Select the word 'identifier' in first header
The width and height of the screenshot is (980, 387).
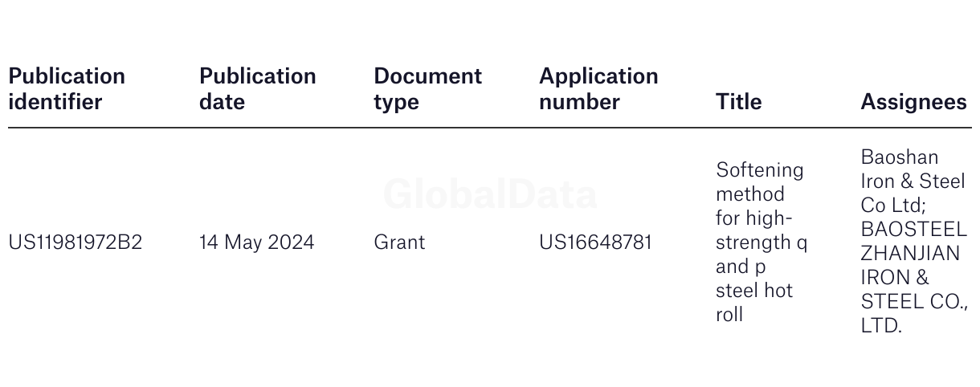coord(55,102)
